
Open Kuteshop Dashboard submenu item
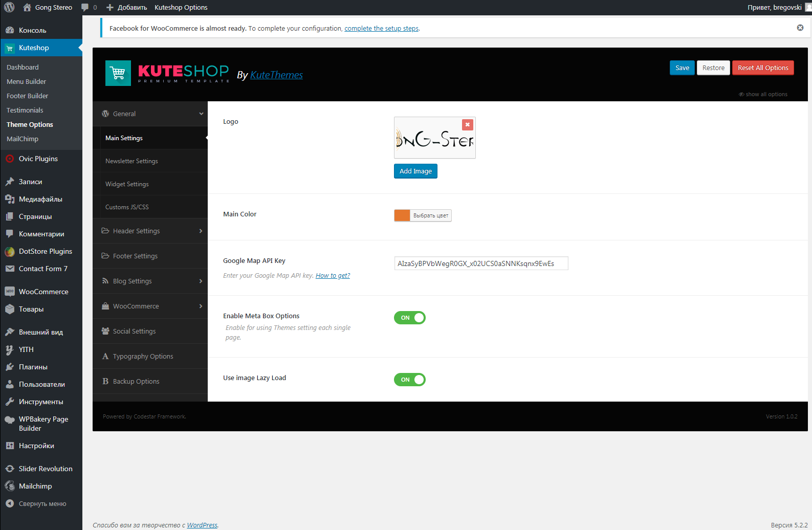tap(23, 67)
